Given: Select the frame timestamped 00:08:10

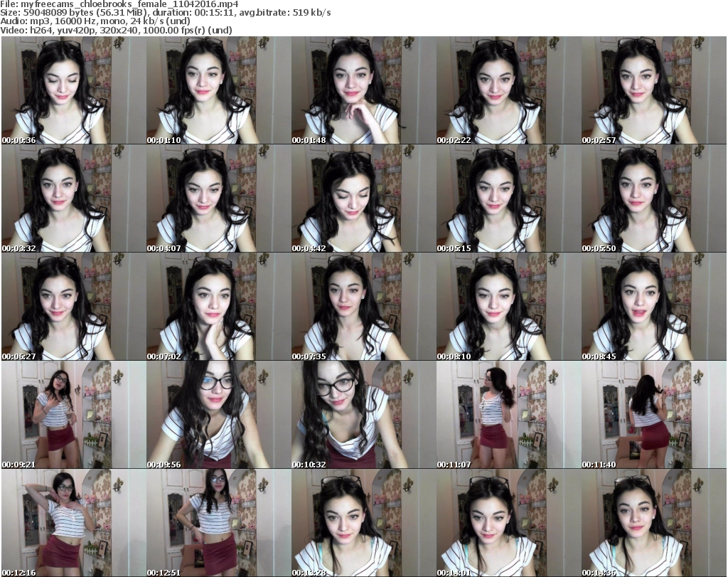Looking at the screenshot, I should pyautogui.click(x=508, y=307).
